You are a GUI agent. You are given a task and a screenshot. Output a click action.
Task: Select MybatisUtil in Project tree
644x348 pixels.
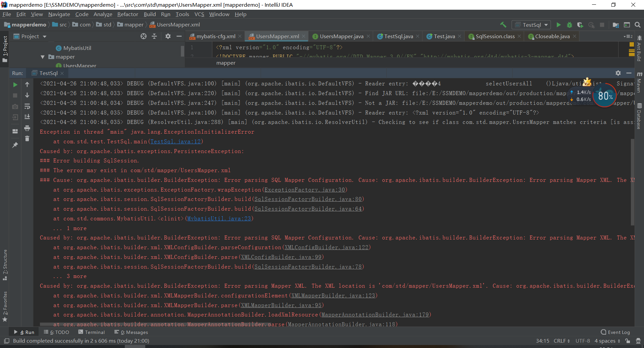pyautogui.click(x=77, y=48)
